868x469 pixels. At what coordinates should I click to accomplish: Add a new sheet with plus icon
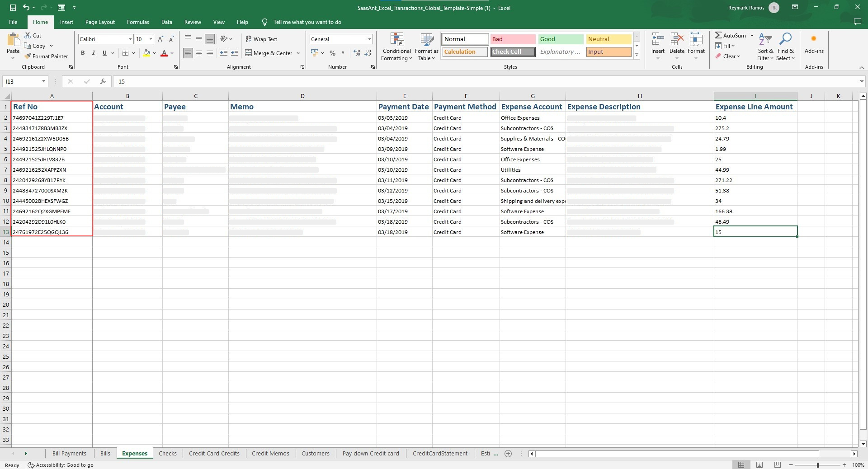(508, 454)
